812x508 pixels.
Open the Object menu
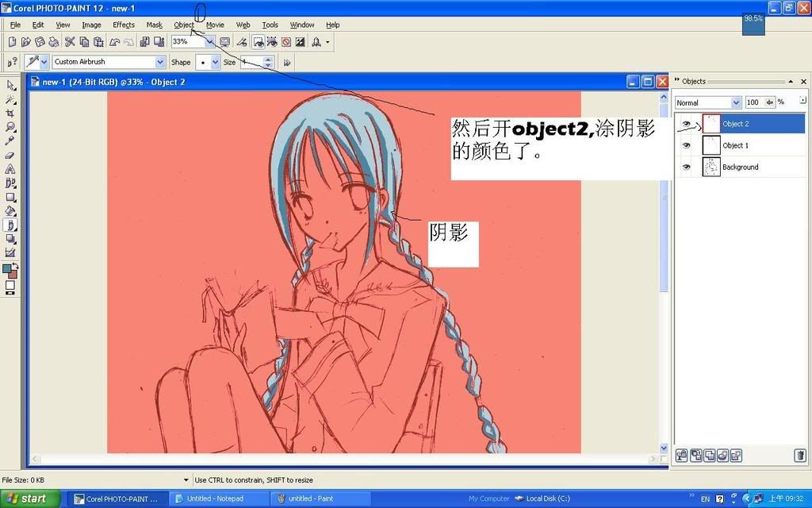(184, 25)
